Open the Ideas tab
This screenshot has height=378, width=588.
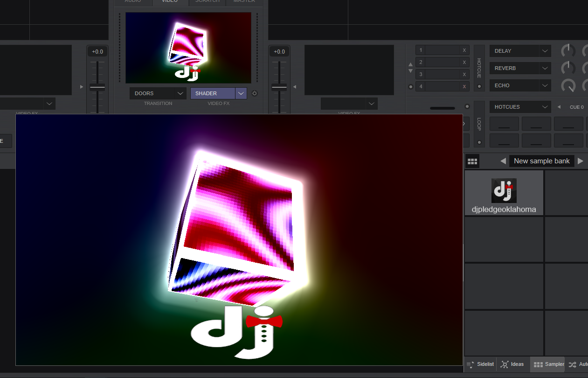[512, 364]
